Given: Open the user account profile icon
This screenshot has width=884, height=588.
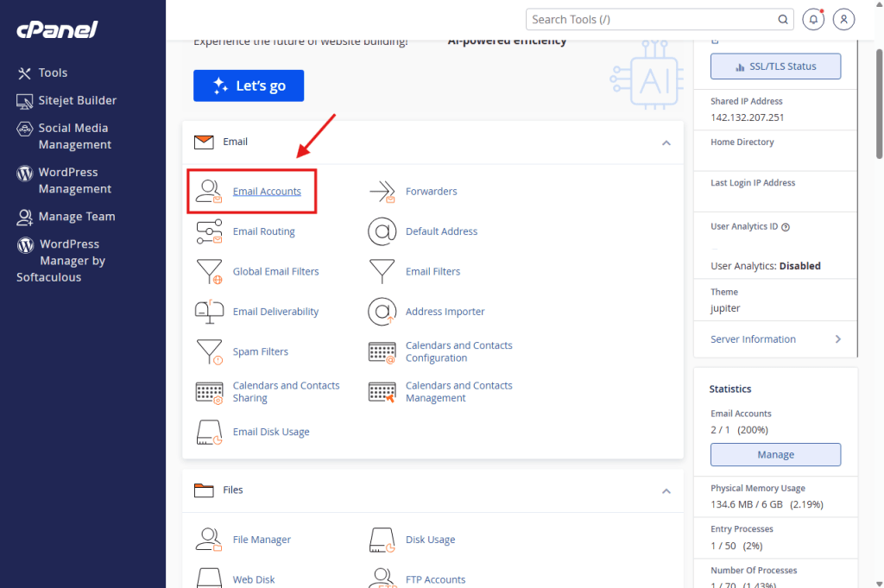Looking at the screenshot, I should click(x=844, y=19).
